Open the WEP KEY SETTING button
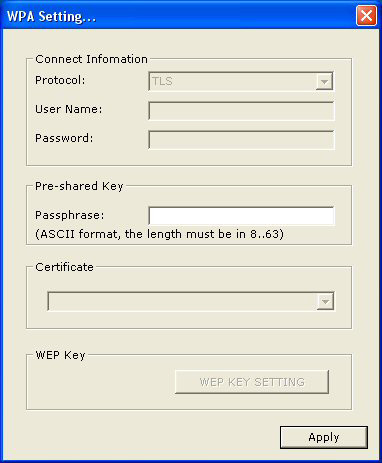 pos(252,382)
